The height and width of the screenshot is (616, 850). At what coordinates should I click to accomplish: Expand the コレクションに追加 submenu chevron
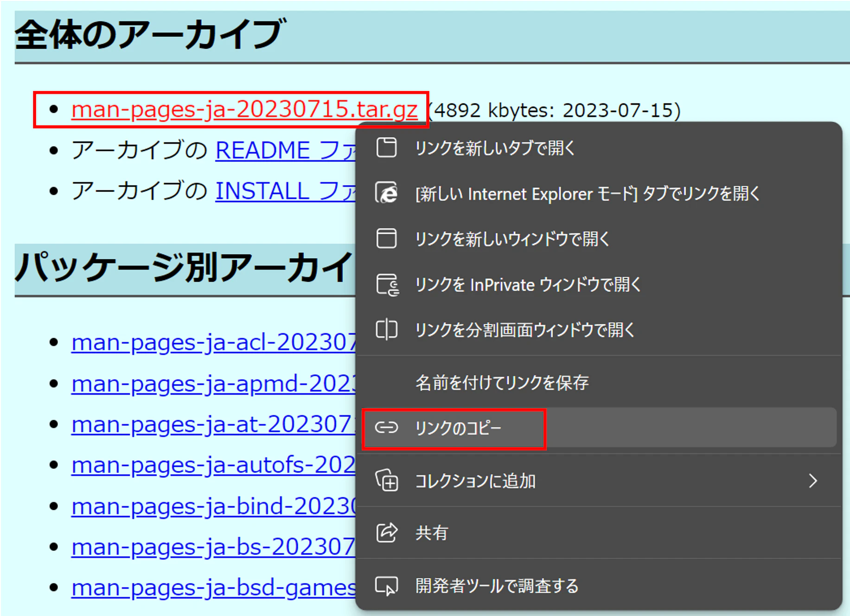coord(813,481)
